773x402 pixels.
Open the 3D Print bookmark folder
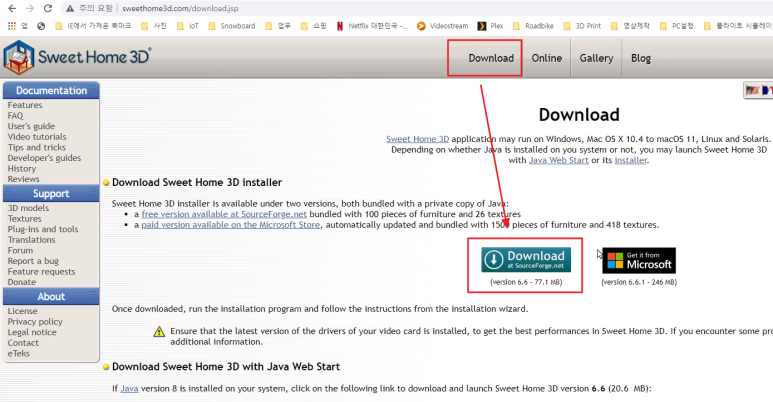582,26
